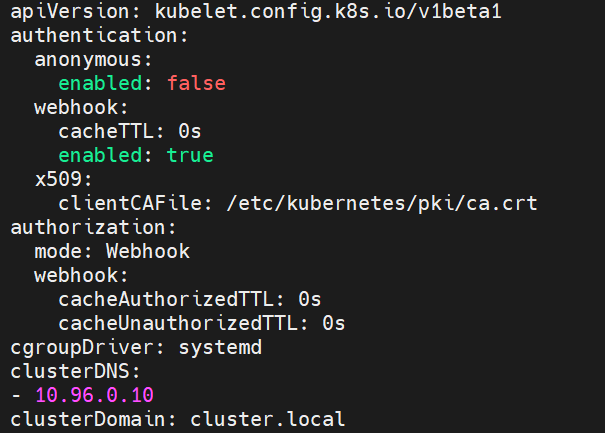Click the magenta 10.96.0.10 IP address
The width and height of the screenshot is (605, 433).
point(94,395)
